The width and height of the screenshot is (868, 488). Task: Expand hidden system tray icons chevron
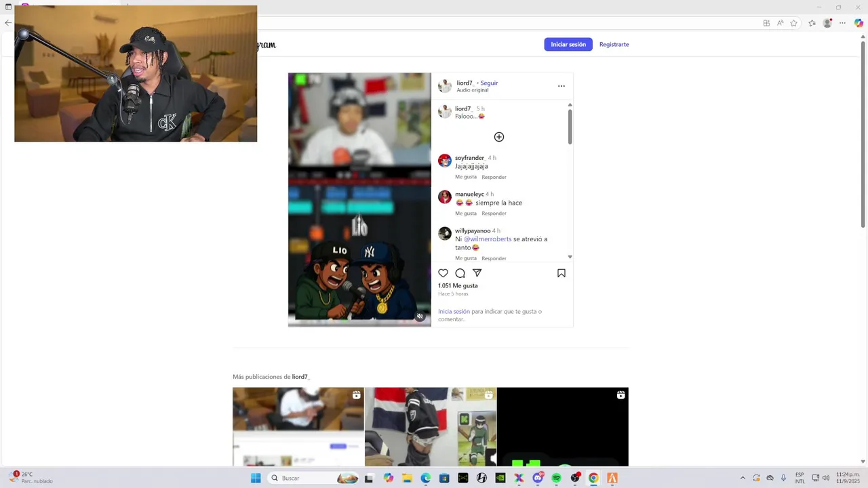pos(743,478)
